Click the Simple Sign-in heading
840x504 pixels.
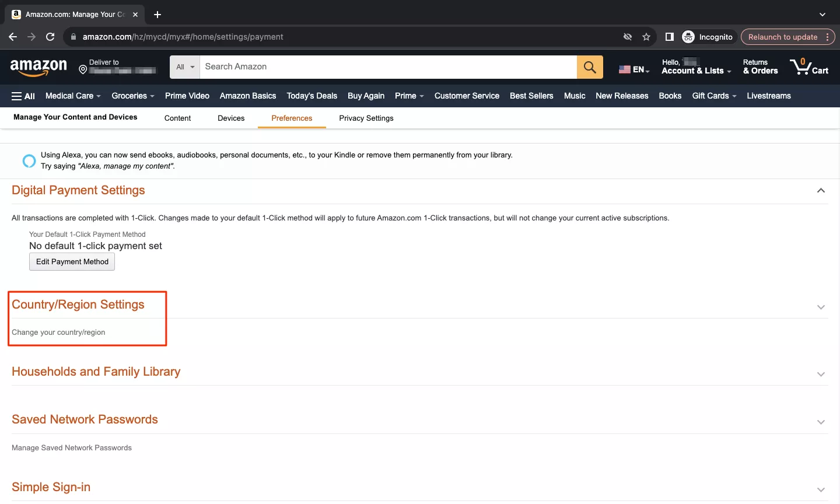51,487
